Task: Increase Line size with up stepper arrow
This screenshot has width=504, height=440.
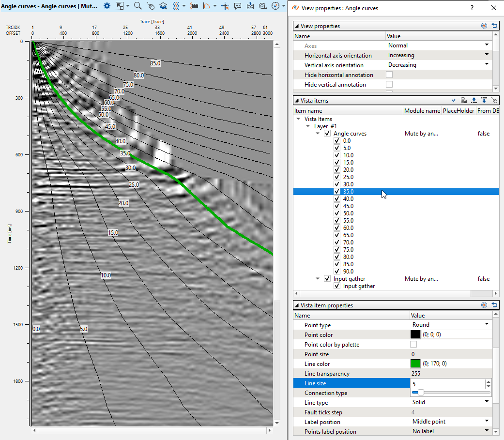Action: click(x=488, y=381)
